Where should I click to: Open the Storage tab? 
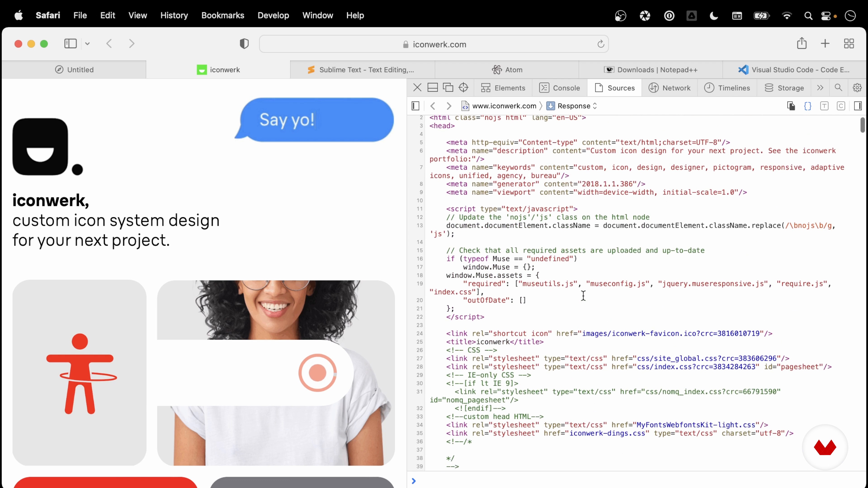[x=784, y=88]
